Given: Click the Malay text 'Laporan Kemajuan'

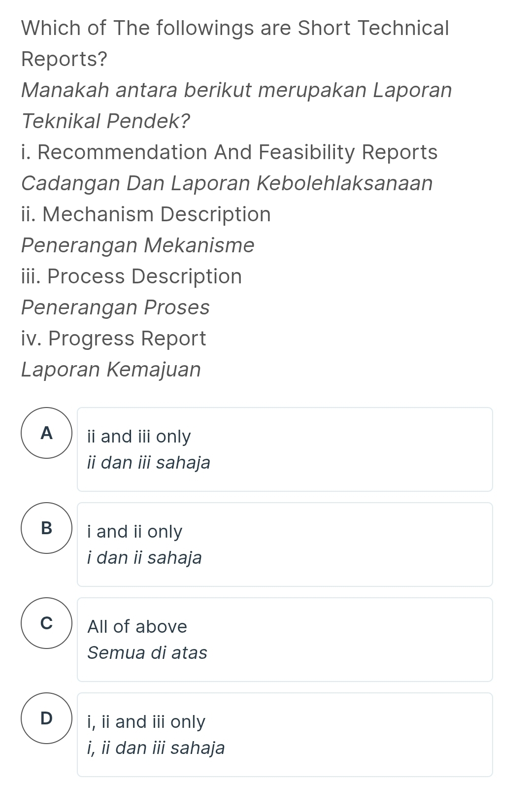Looking at the screenshot, I should coord(111,370).
